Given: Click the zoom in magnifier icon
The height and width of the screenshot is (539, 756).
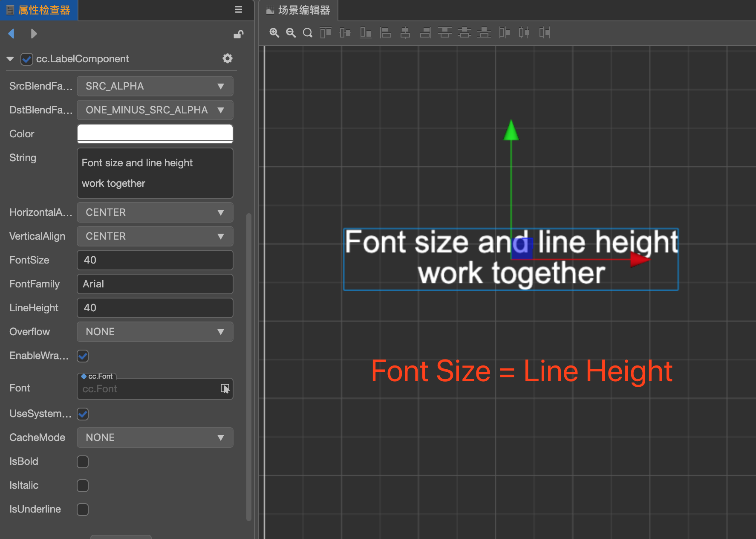Looking at the screenshot, I should (274, 33).
